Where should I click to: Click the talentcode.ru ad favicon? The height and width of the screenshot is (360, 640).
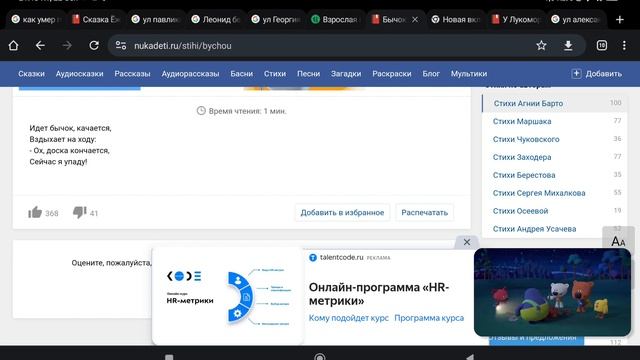click(x=313, y=258)
